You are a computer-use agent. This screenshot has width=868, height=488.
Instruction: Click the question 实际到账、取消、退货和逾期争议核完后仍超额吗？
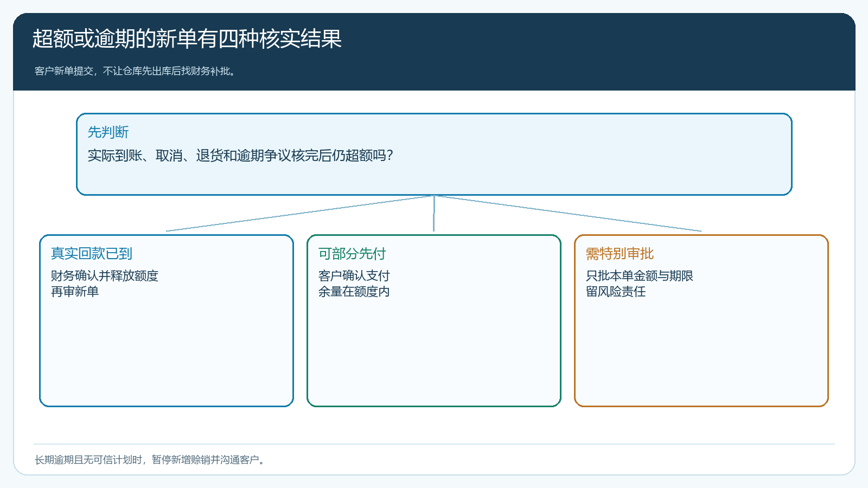pos(240,156)
